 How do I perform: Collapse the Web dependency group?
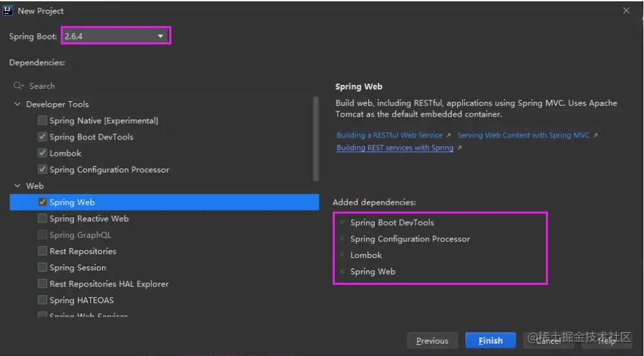click(18, 185)
